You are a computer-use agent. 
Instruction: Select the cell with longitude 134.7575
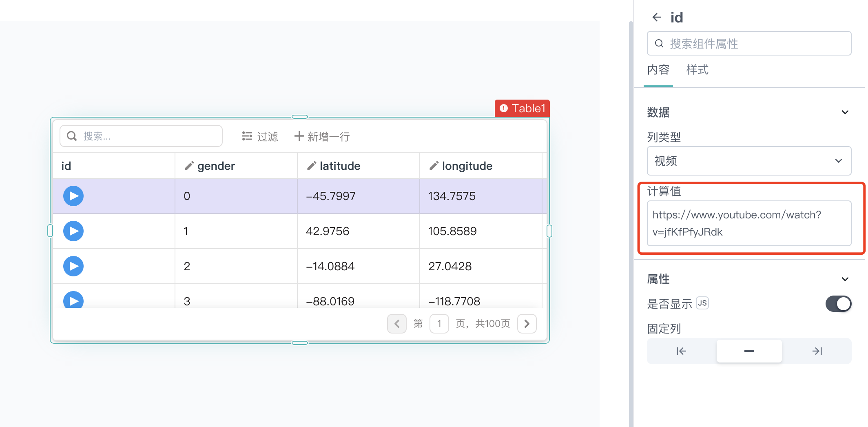tap(481, 196)
